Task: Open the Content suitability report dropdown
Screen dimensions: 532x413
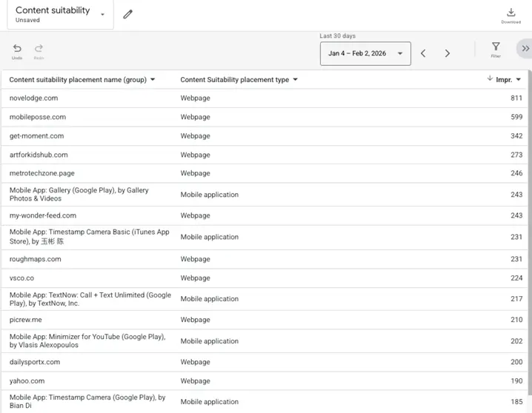Action: 61,15
